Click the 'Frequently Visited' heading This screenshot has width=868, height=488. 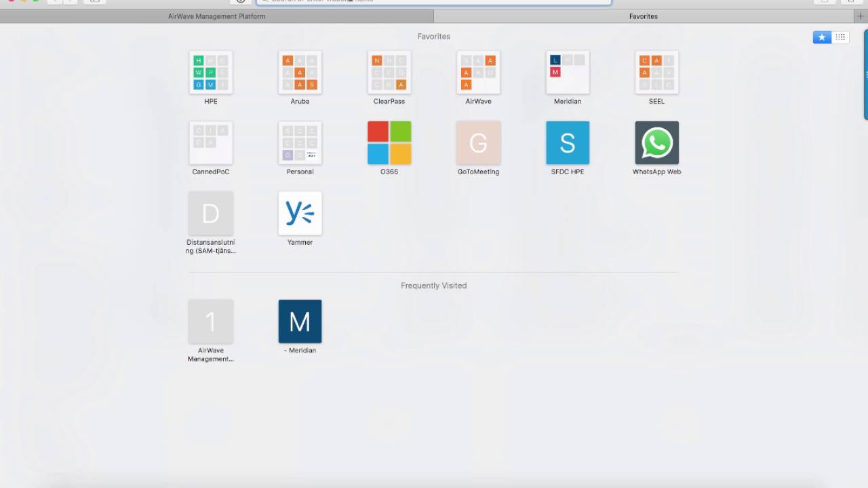[434, 285]
